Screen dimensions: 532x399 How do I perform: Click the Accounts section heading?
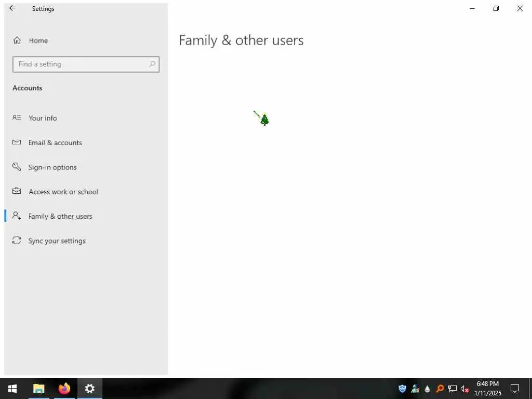pos(28,88)
